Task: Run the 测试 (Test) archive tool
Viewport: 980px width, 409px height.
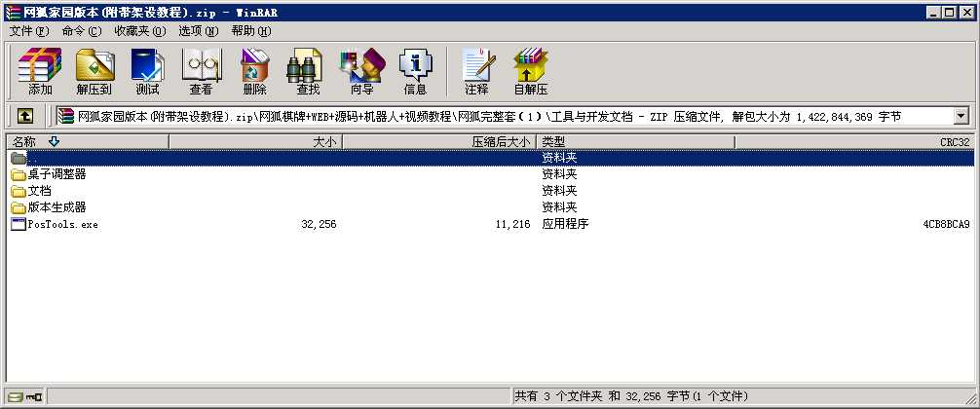Action: coord(147,65)
